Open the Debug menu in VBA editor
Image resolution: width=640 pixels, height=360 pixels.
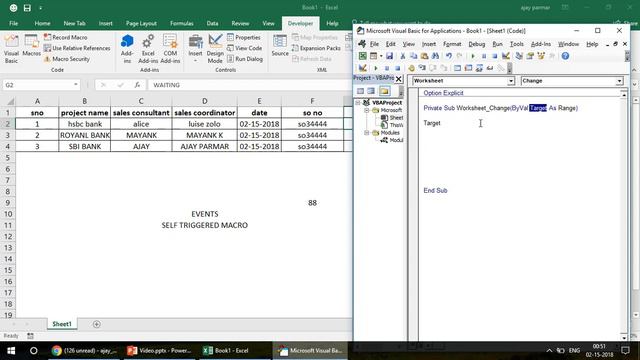[476, 44]
